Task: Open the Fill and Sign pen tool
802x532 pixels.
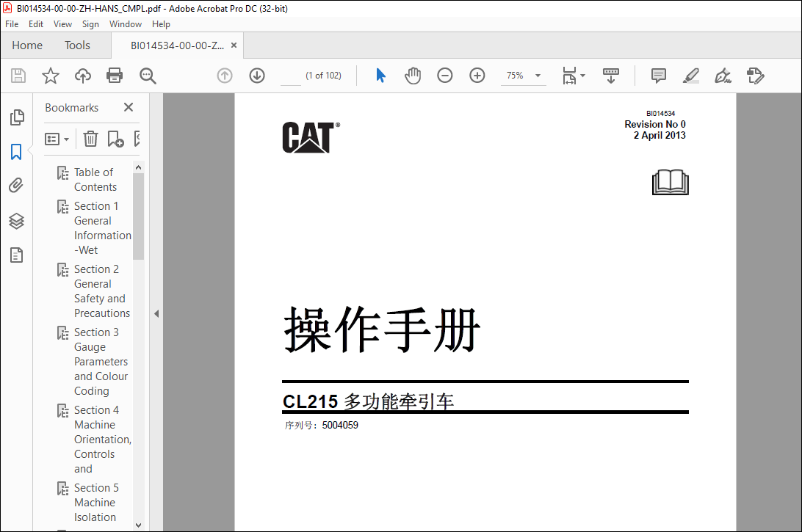Action: (723, 76)
